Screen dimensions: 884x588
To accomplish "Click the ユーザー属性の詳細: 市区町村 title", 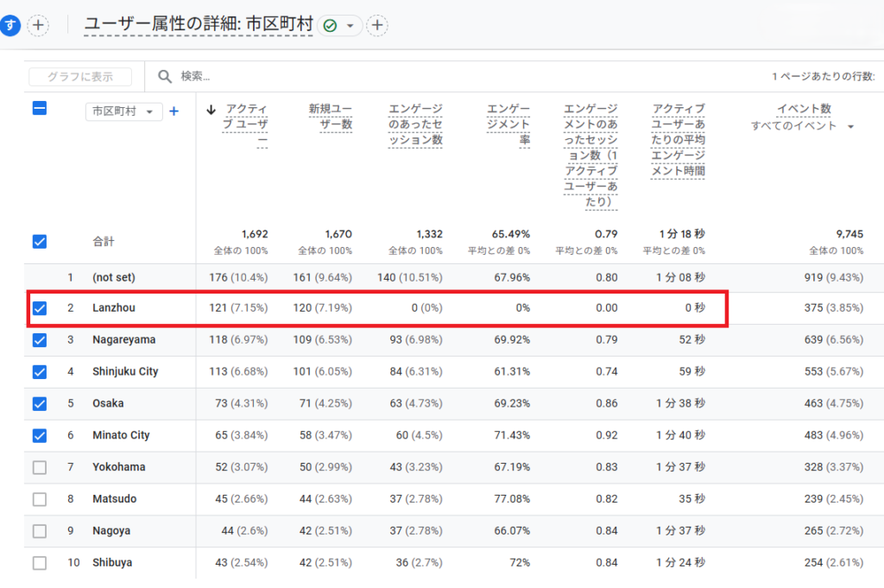I will coord(198,25).
